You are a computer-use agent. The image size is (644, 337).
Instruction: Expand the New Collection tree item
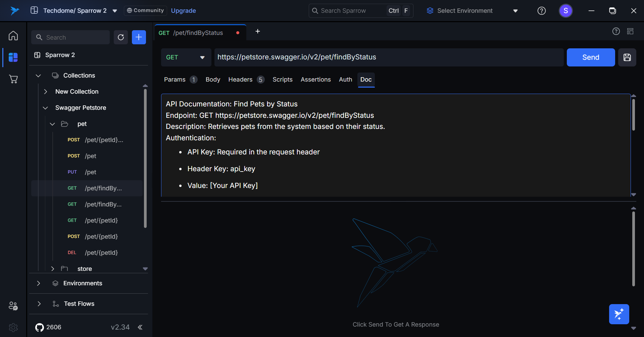click(46, 92)
